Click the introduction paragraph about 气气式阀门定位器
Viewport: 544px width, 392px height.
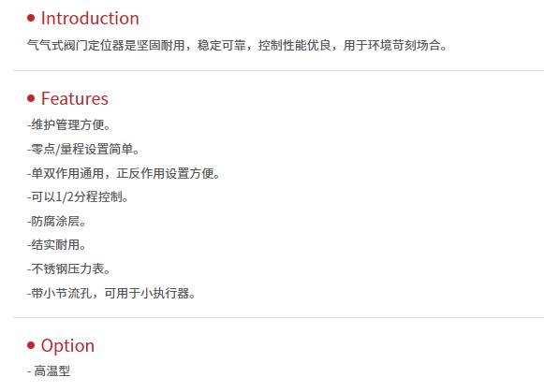pos(237,46)
